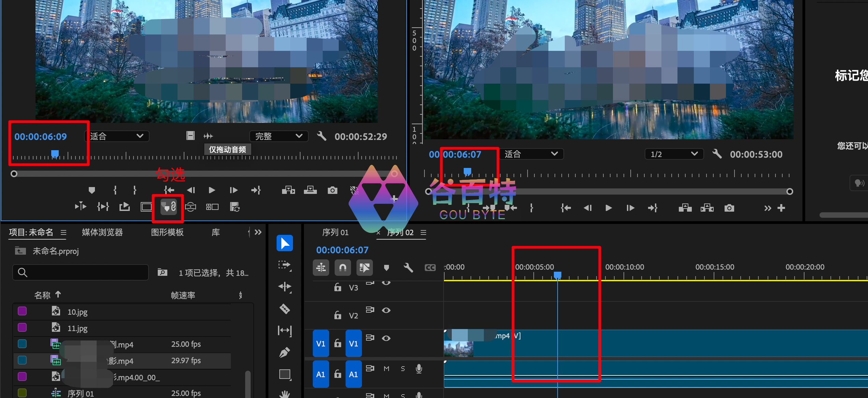Select the Pen tool in tools panel
This screenshot has width=868, height=398.
tap(285, 352)
